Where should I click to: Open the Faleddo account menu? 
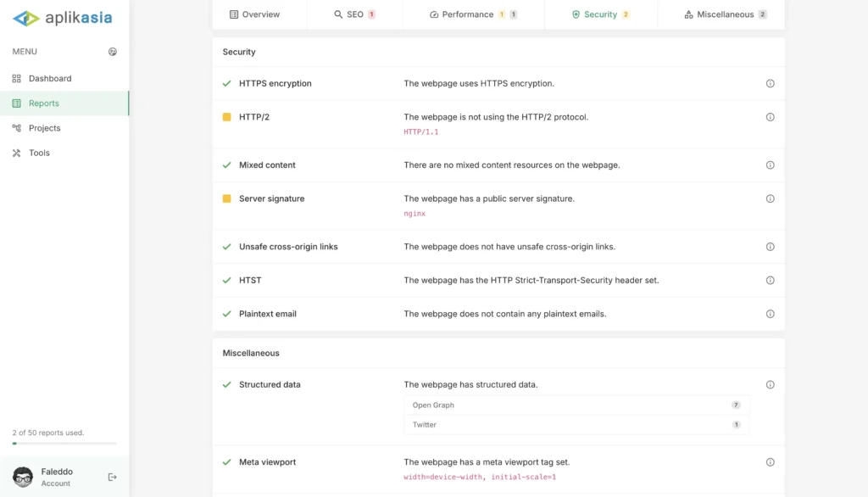(57, 477)
